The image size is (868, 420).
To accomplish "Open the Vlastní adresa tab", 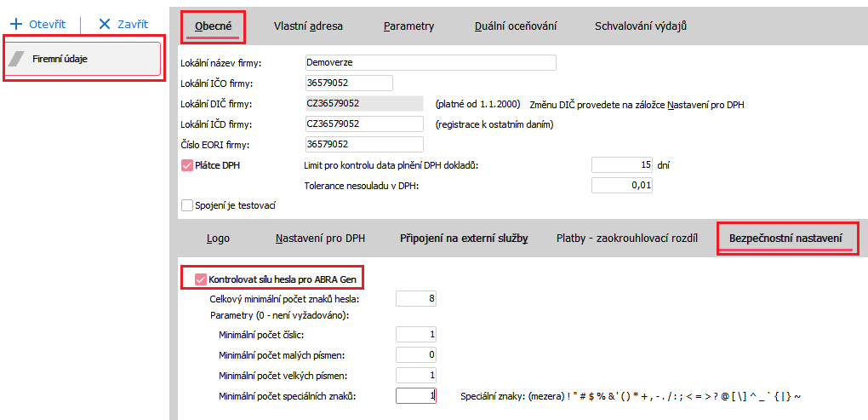I will click(x=308, y=26).
